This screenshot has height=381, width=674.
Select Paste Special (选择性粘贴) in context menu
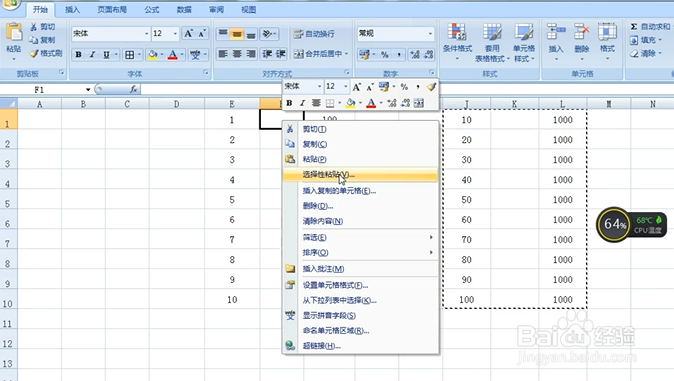[360, 175]
